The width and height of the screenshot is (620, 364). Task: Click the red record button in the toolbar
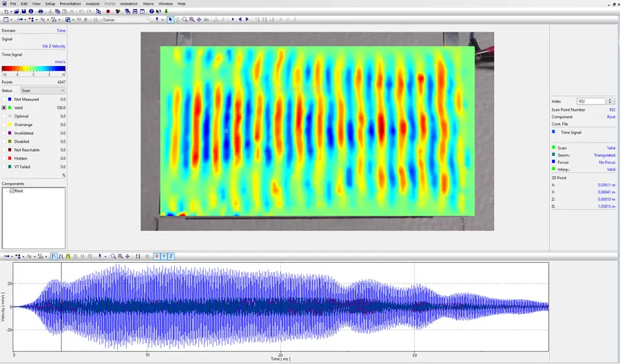pyautogui.click(x=108, y=12)
